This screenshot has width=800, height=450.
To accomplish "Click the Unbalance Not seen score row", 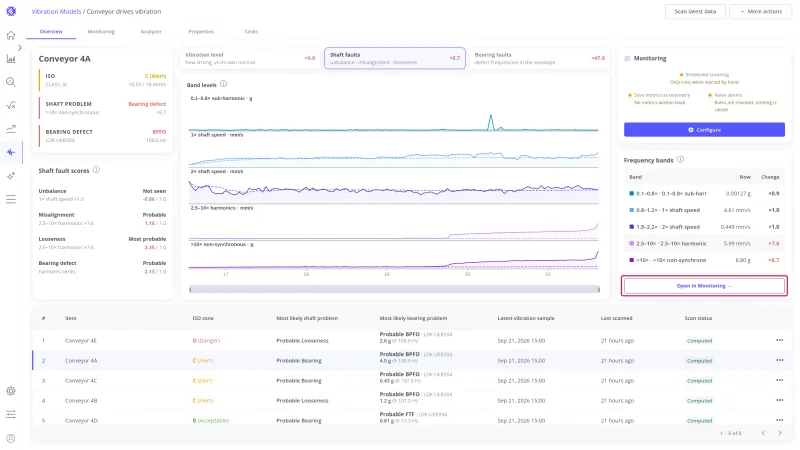I will 103,195.
